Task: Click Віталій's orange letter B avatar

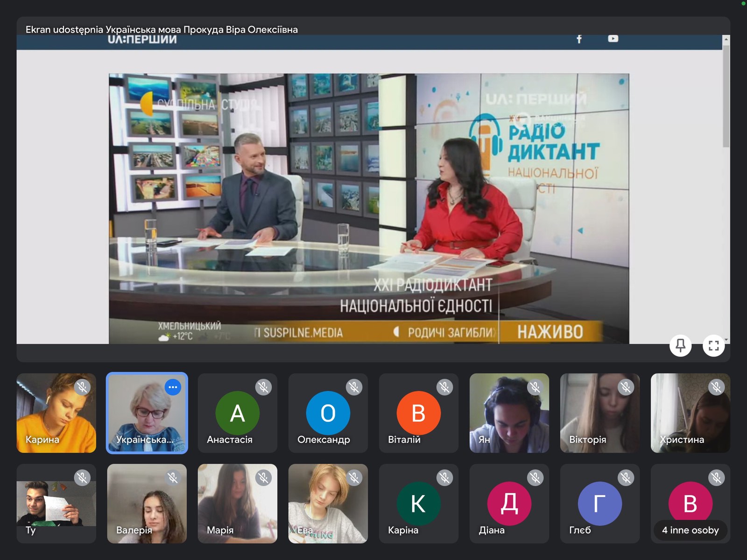Action: 418,413
